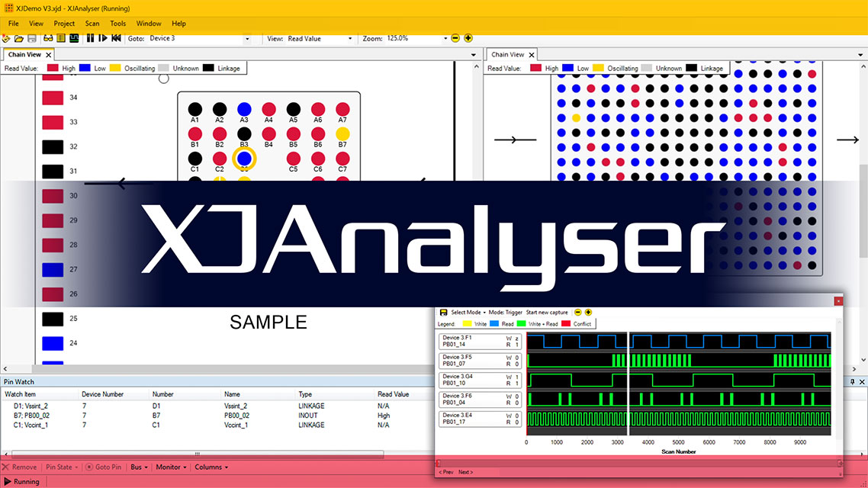868x488 pixels.
Task: Open the Window menu
Action: click(x=149, y=24)
